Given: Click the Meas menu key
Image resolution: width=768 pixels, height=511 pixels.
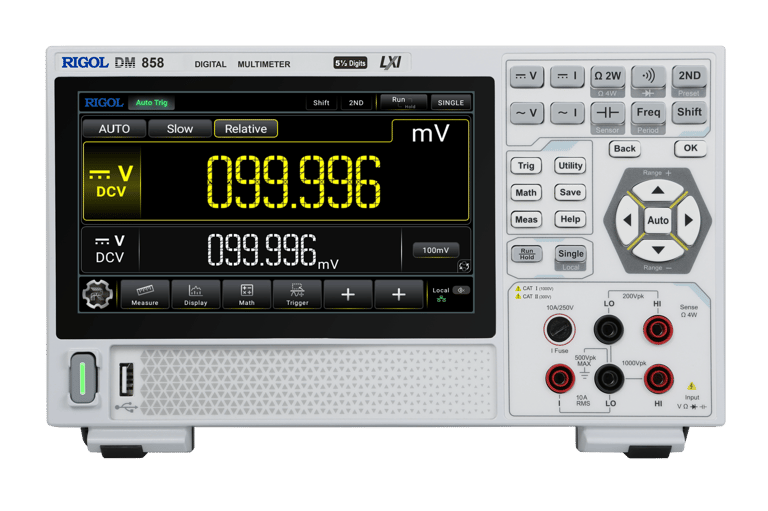Looking at the screenshot, I should click(x=526, y=219).
